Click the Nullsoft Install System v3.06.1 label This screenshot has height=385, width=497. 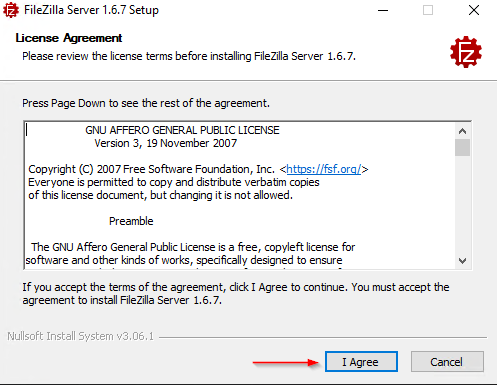[x=81, y=336]
